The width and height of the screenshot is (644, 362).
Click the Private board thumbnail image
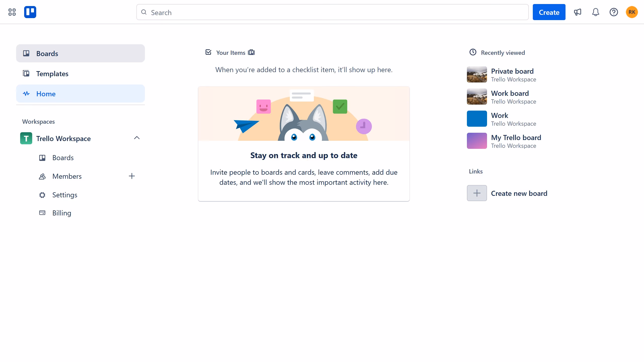pos(477,74)
